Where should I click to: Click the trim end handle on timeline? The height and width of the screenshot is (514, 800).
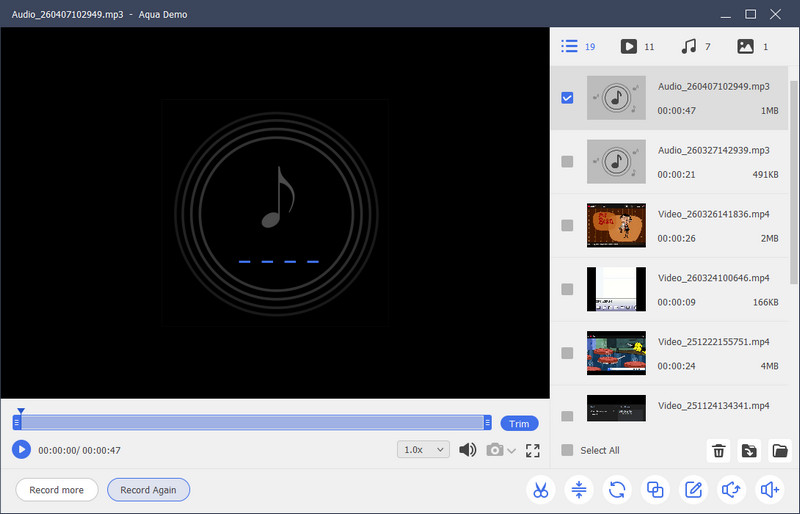487,423
